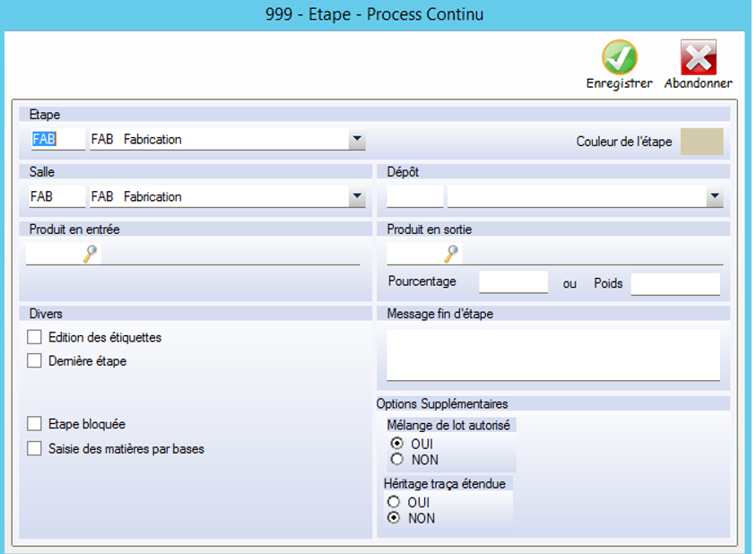Click the Pourcentage input field
The width and height of the screenshot is (756, 554).
pos(513,283)
